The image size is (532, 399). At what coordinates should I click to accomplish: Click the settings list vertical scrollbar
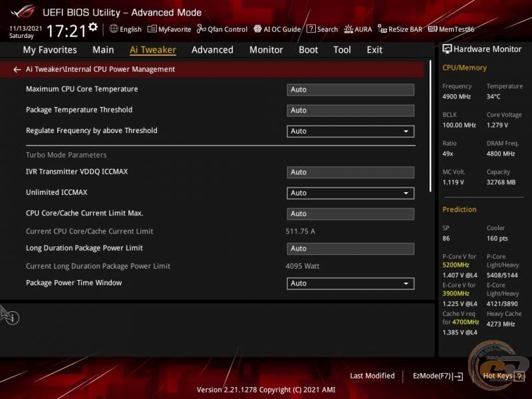(430, 126)
